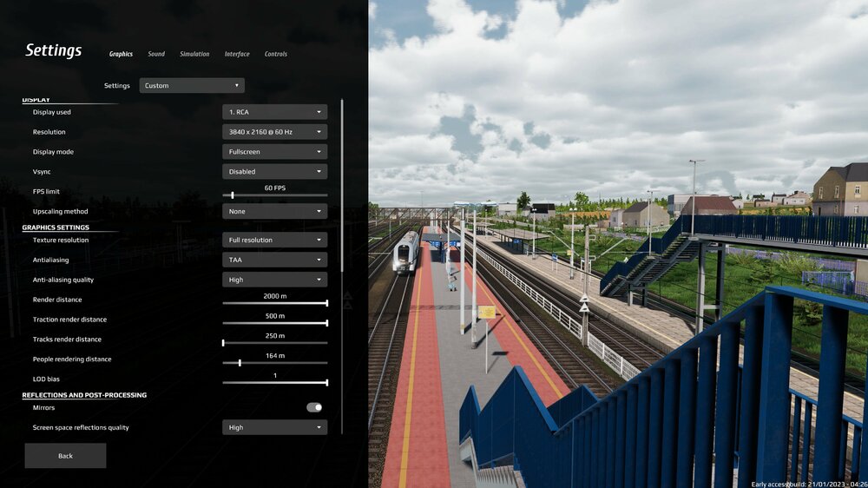
Task: Click the People rendering distance slider
Action: pos(275,363)
